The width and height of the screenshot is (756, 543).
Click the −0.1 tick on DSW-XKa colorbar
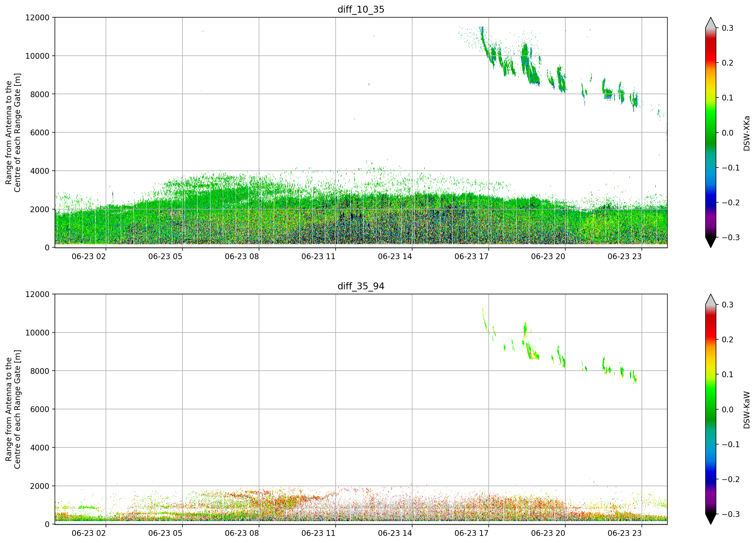click(731, 168)
